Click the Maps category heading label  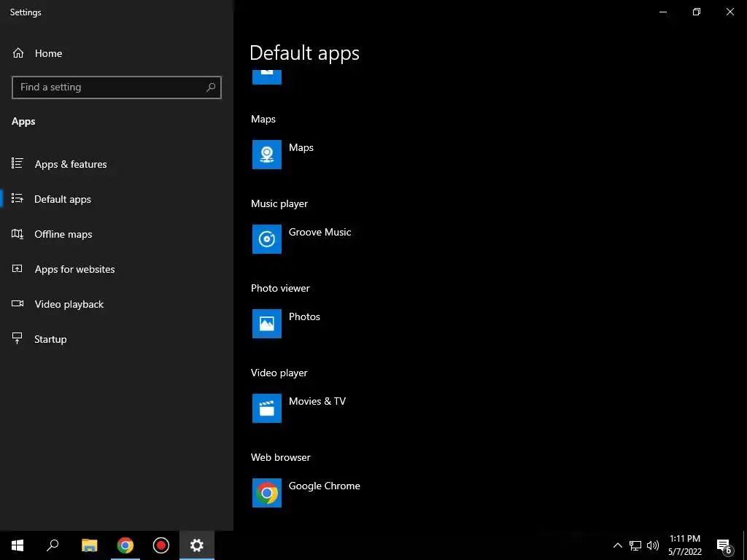(x=263, y=119)
